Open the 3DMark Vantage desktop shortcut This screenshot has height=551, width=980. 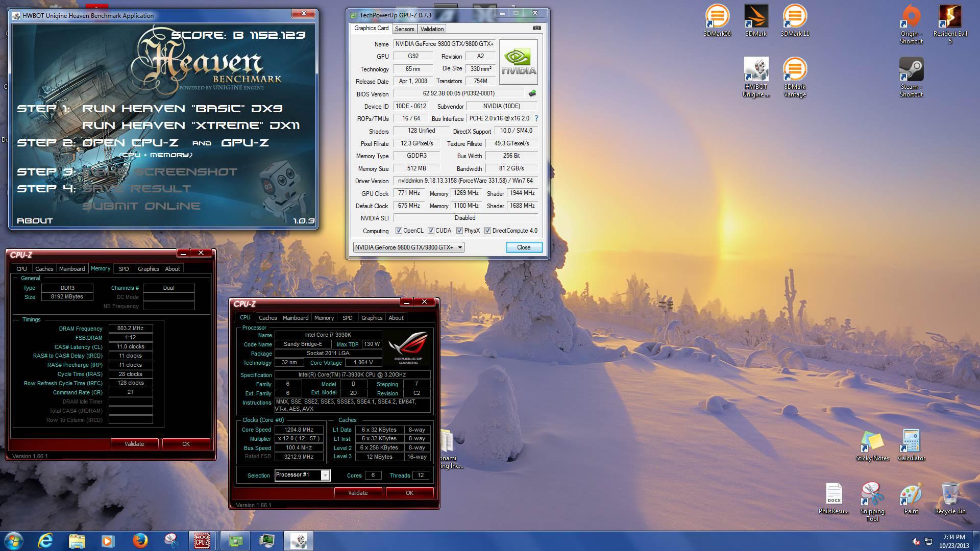[795, 77]
